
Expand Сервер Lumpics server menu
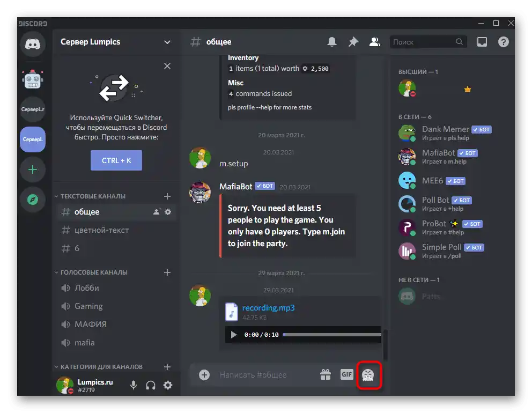pyautogui.click(x=116, y=42)
